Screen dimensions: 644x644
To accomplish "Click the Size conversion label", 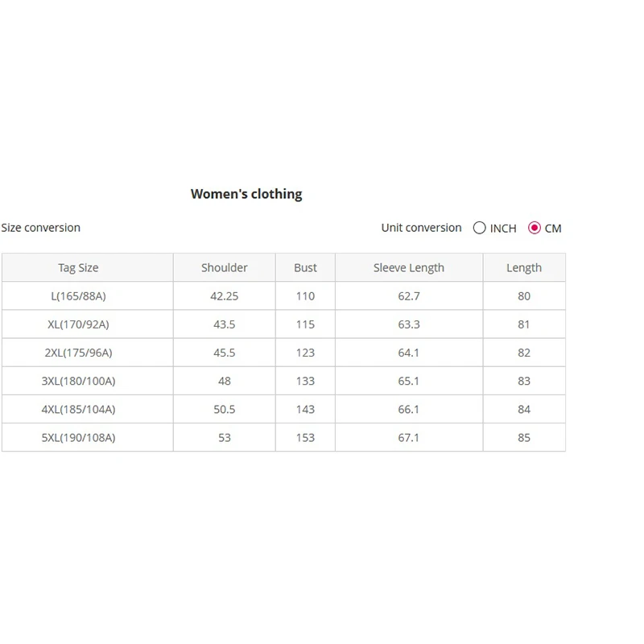I will [x=41, y=228].
